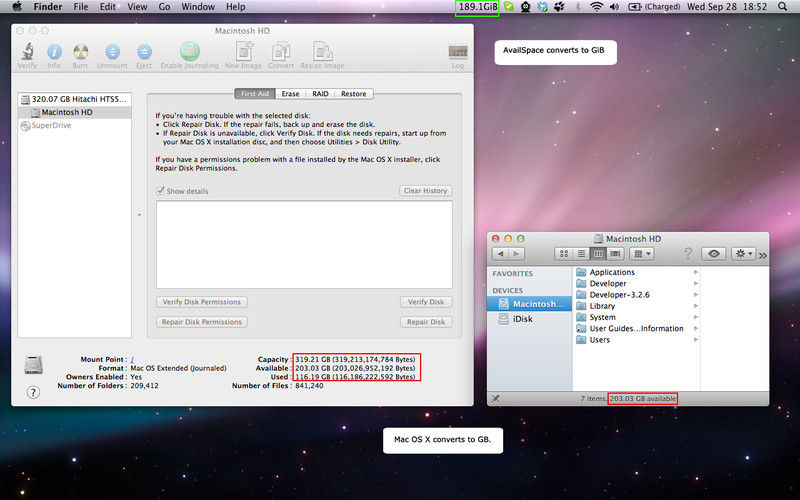The width and height of the screenshot is (800, 500).
Task: Click Verify Disk Permissions button
Action: (x=202, y=302)
